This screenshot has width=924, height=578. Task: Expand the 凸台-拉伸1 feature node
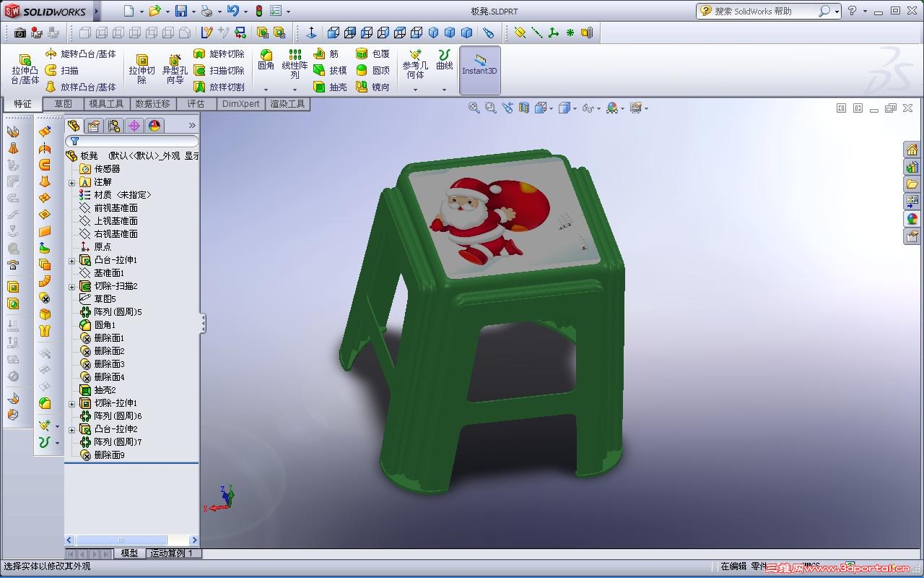click(71, 261)
